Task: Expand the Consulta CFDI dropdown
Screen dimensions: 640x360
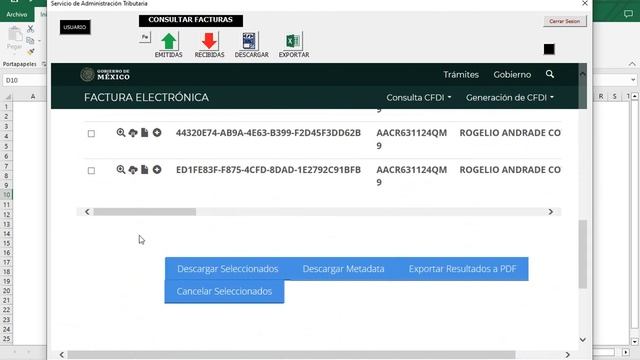Action: click(x=419, y=98)
